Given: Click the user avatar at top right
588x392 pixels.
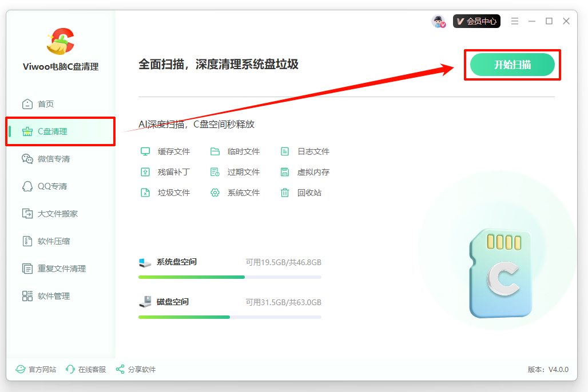Looking at the screenshot, I should click(x=438, y=21).
